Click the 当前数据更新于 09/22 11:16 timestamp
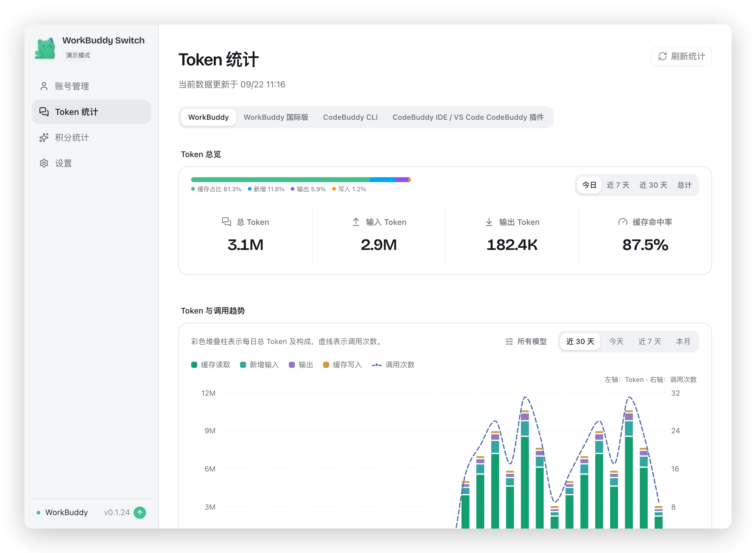 [x=232, y=84]
